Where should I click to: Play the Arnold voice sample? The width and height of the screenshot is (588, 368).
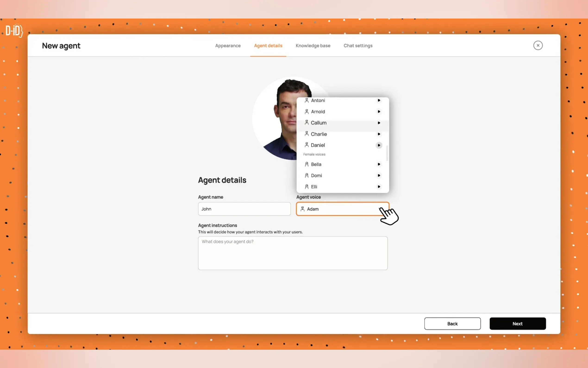[379, 111]
